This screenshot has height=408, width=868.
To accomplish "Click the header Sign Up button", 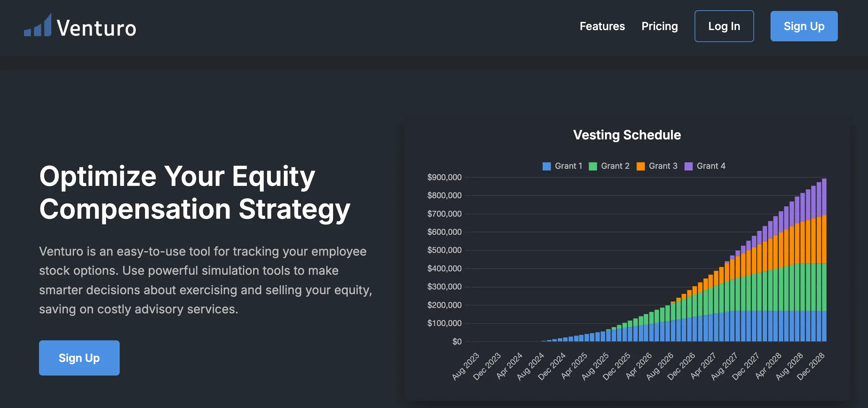I will click(804, 26).
